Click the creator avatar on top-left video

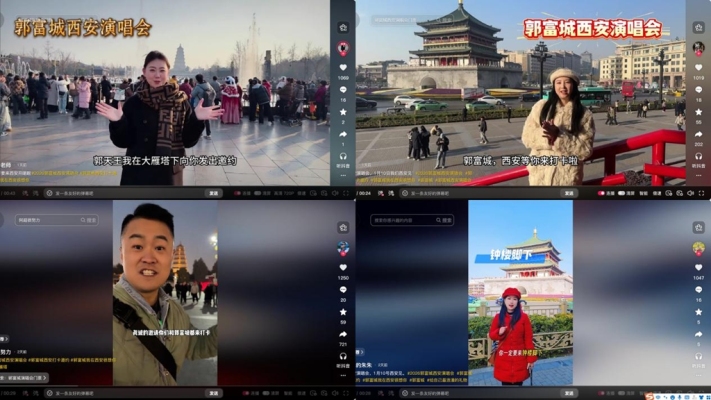click(x=342, y=47)
